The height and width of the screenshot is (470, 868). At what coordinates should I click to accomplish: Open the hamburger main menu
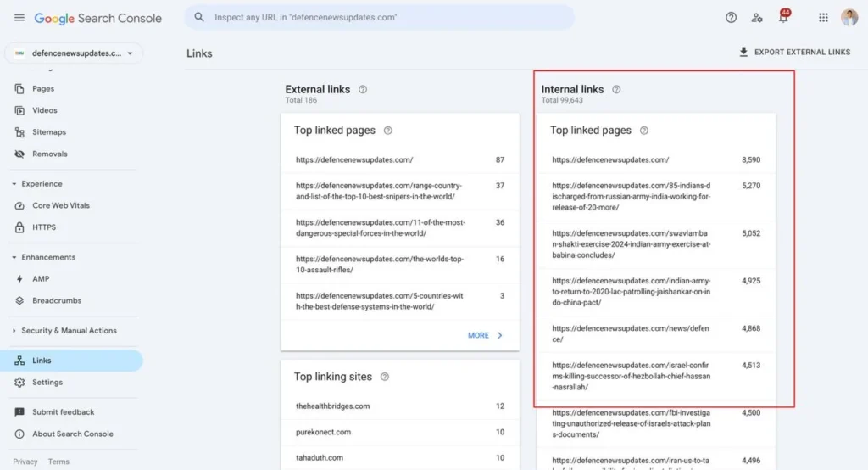tap(19, 18)
